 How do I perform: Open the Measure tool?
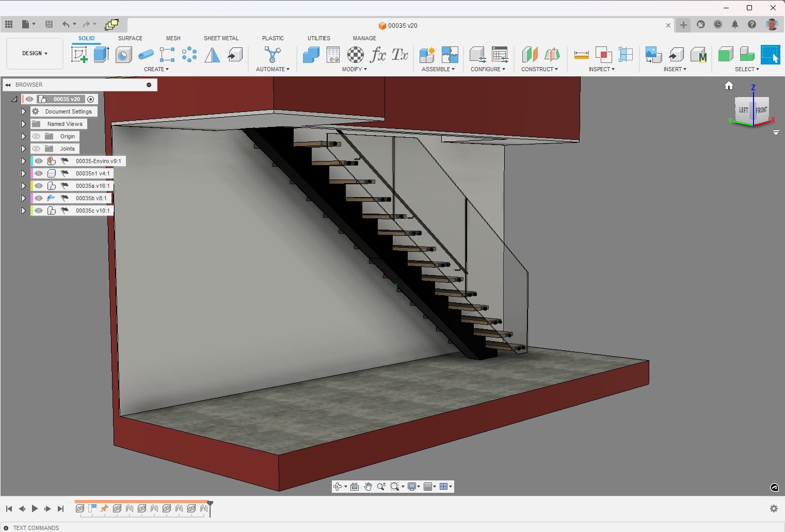coord(581,54)
